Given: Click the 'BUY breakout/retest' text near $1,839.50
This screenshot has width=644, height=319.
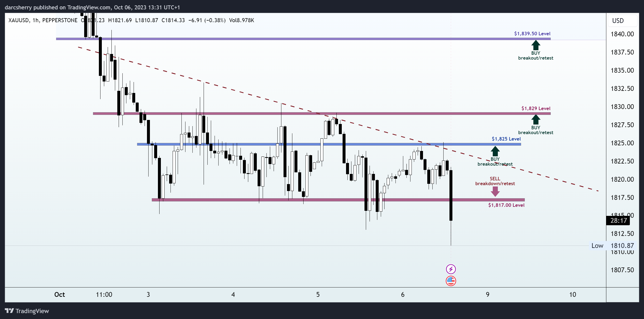Looking at the screenshot, I should click(x=536, y=56).
